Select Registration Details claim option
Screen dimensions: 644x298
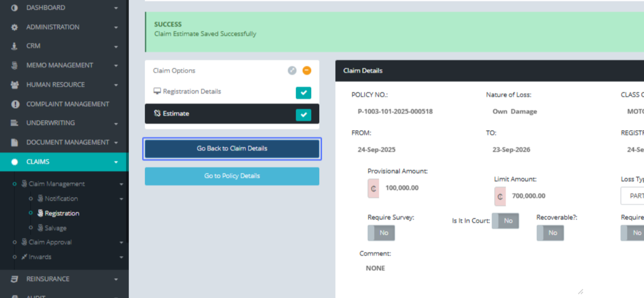click(x=192, y=92)
